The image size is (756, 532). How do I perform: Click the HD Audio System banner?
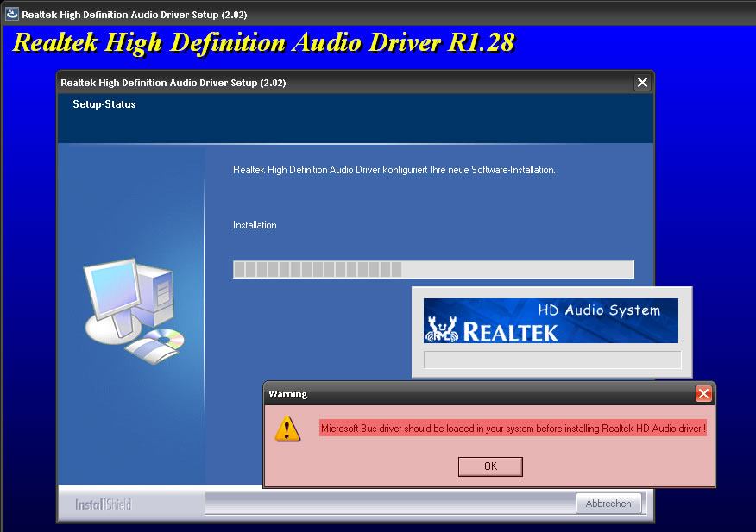coord(551,321)
